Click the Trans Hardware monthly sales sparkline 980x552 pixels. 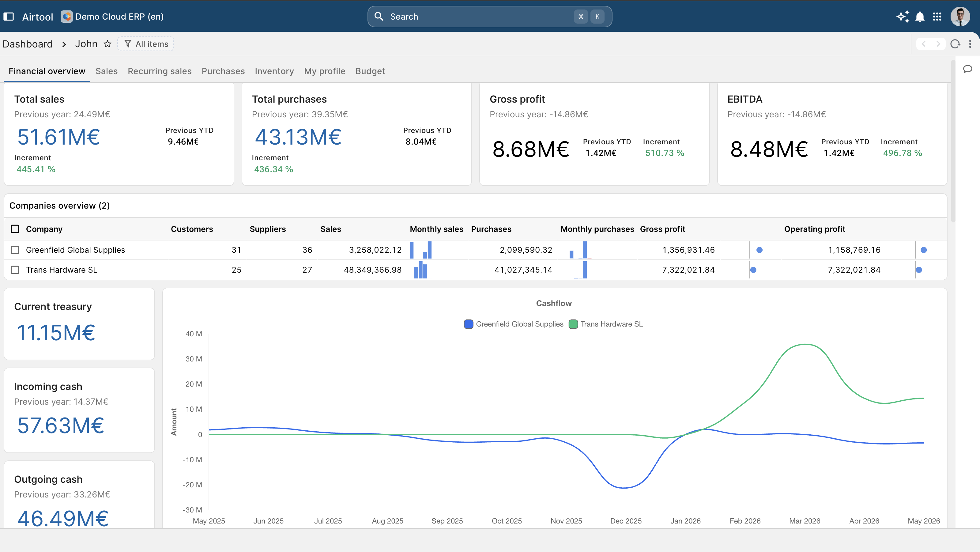point(420,270)
